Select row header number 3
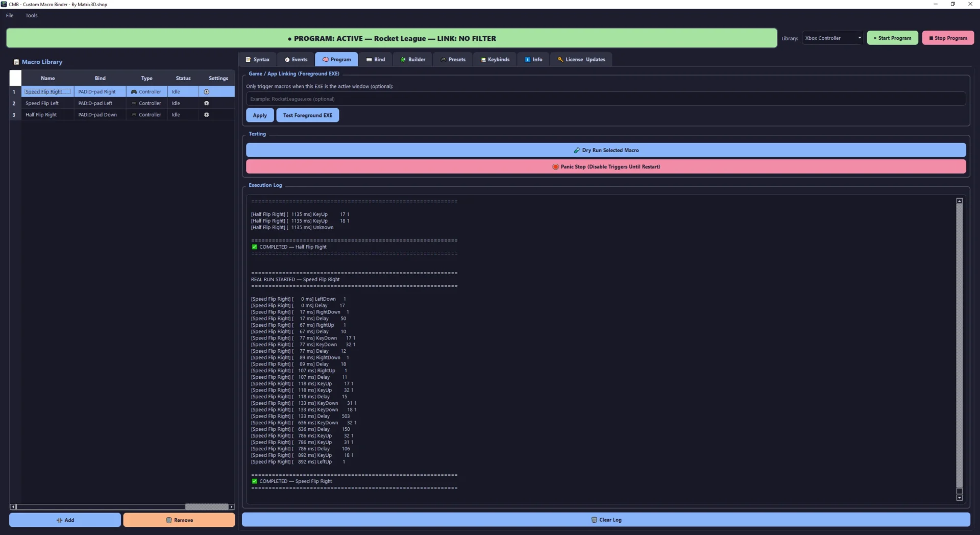The height and width of the screenshot is (535, 980). [14, 115]
